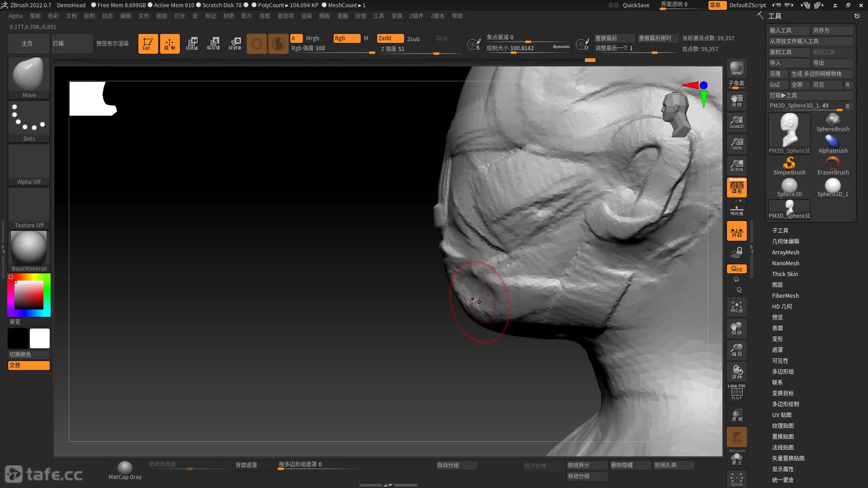The image size is (868, 488).
Task: Open the Alpha menu
Action: (15, 16)
